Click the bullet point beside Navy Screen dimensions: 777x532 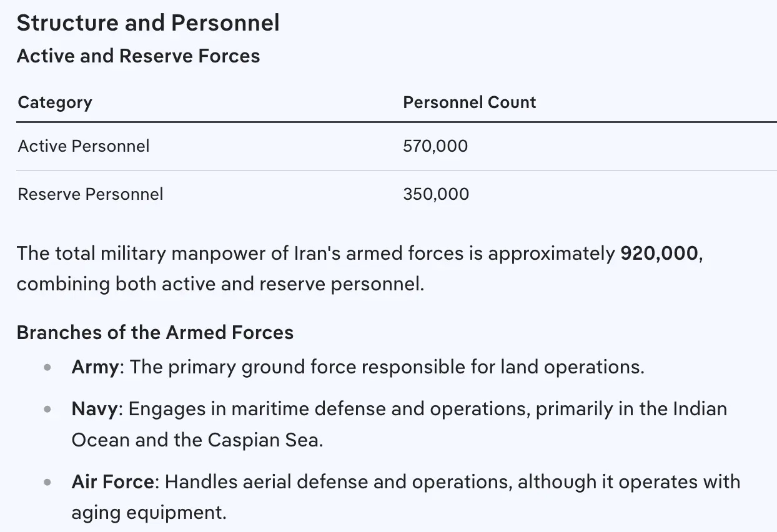[47, 410]
